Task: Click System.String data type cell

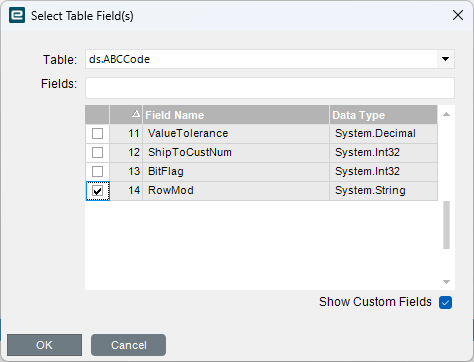Action: click(383, 191)
